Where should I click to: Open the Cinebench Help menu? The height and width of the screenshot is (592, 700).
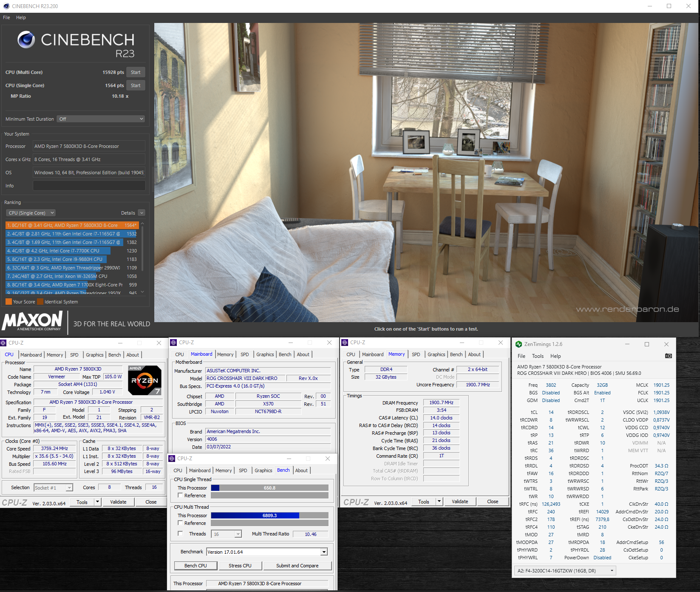(x=21, y=17)
